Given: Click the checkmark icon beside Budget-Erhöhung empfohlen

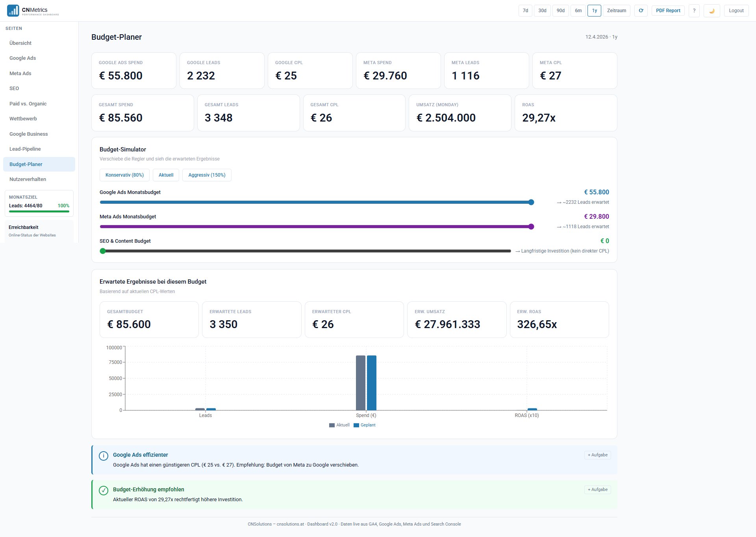Looking at the screenshot, I should point(104,491).
